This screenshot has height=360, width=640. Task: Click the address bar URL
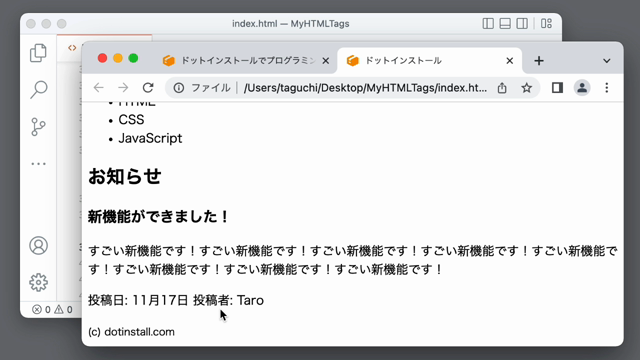tap(365, 88)
